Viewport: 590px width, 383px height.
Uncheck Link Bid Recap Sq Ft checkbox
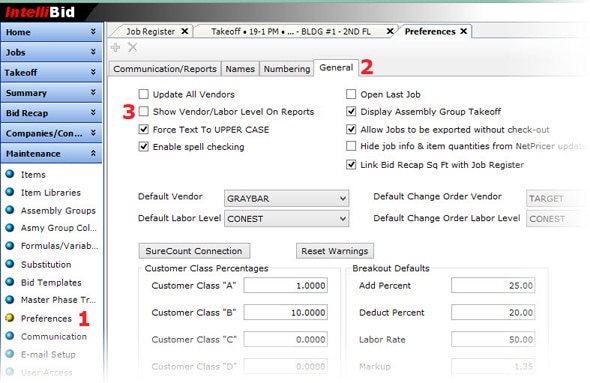(351, 165)
